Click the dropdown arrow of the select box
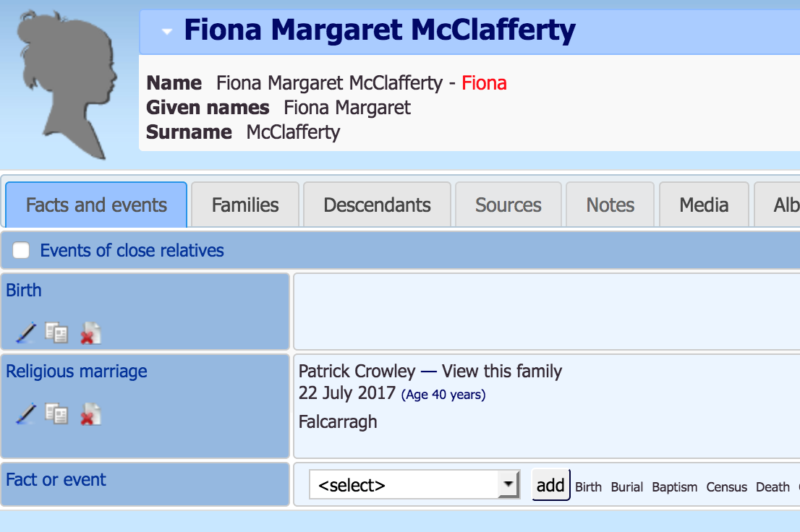 [508, 484]
